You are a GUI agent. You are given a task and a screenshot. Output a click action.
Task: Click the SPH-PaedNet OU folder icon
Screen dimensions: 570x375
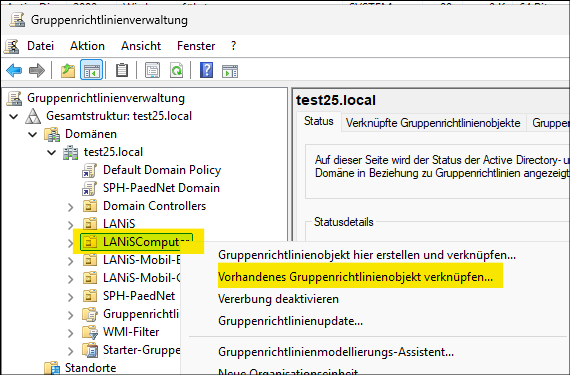point(90,296)
